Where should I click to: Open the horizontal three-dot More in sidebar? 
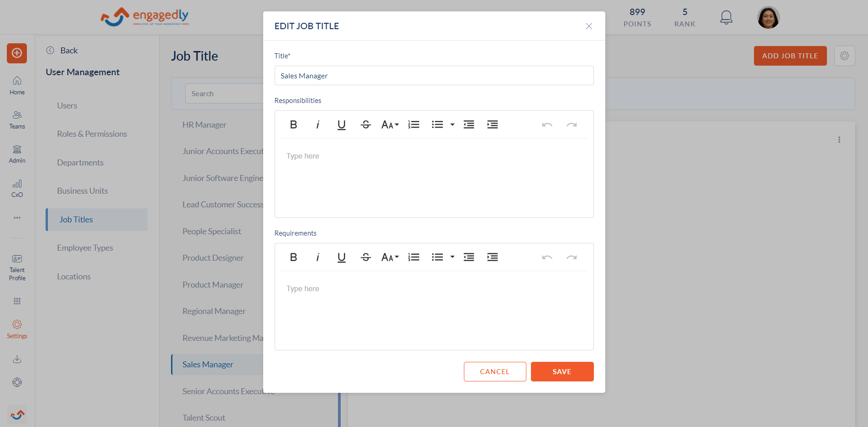17,218
